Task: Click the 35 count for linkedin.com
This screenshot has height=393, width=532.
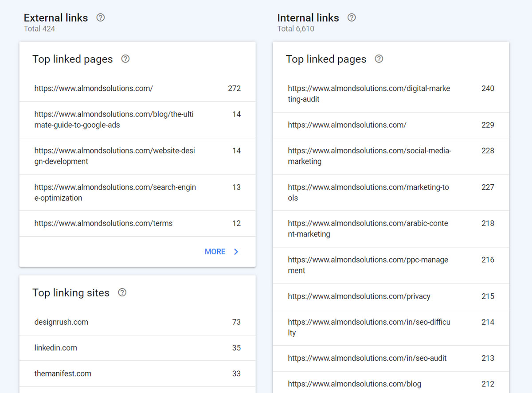Action: click(x=236, y=348)
